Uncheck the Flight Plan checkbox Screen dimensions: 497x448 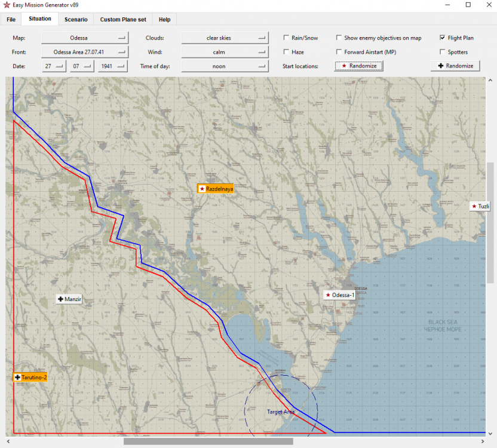[443, 38]
